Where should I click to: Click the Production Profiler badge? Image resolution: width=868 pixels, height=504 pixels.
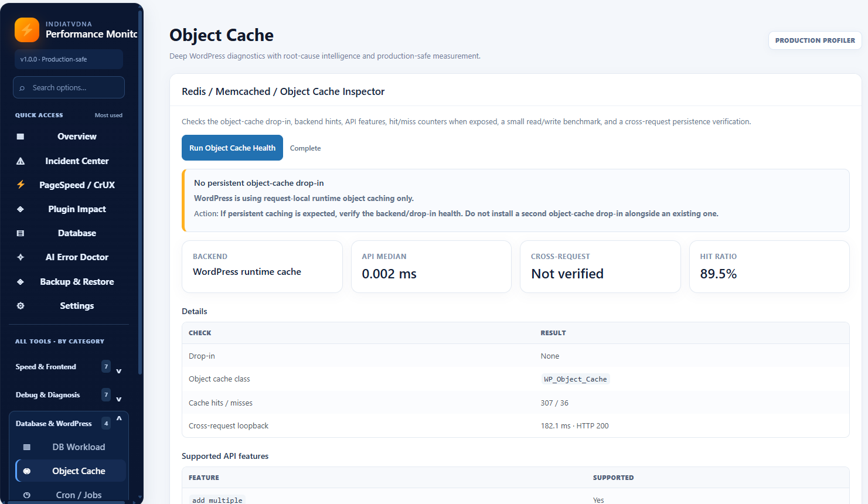(815, 40)
